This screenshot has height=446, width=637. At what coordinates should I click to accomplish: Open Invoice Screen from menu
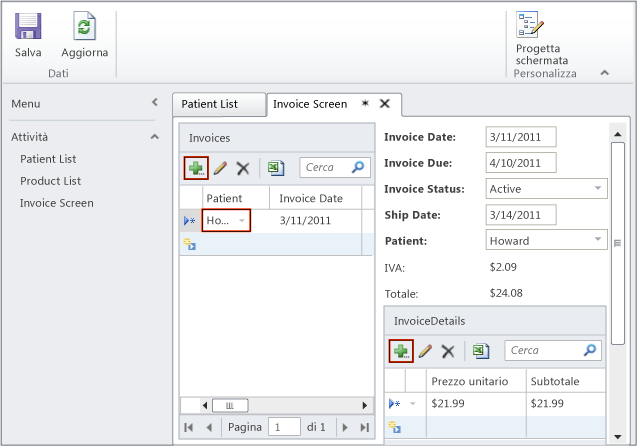[56, 203]
